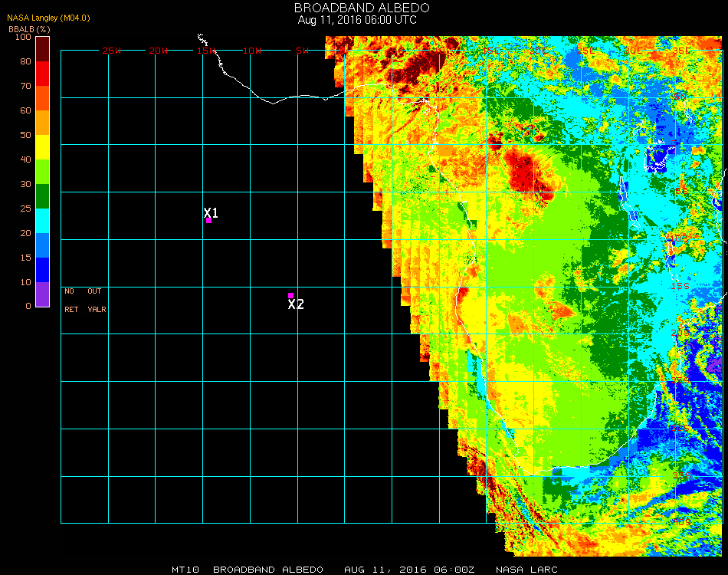
Task: Click the NO RET legend label
Action: [x=70, y=301]
